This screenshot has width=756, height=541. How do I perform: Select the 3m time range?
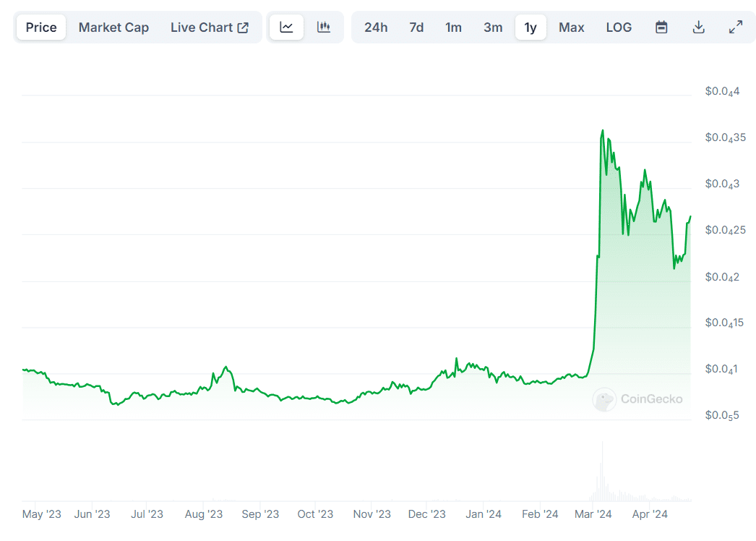point(492,27)
